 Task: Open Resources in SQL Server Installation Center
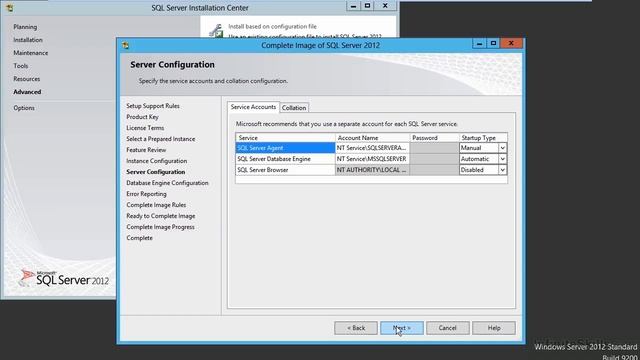point(27,79)
